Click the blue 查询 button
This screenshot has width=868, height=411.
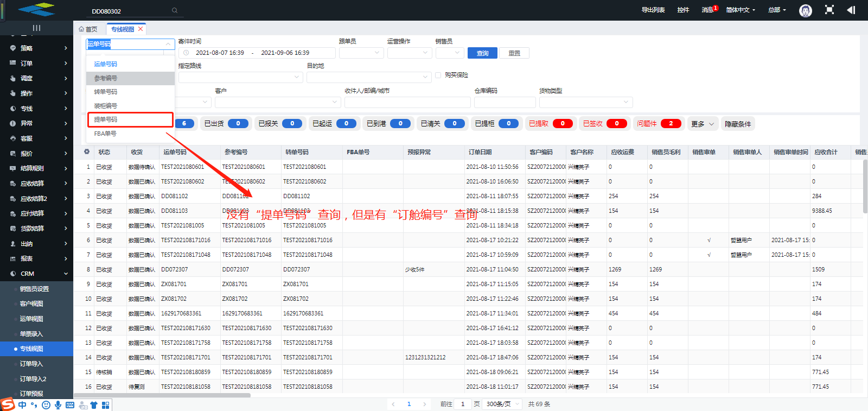(482, 53)
